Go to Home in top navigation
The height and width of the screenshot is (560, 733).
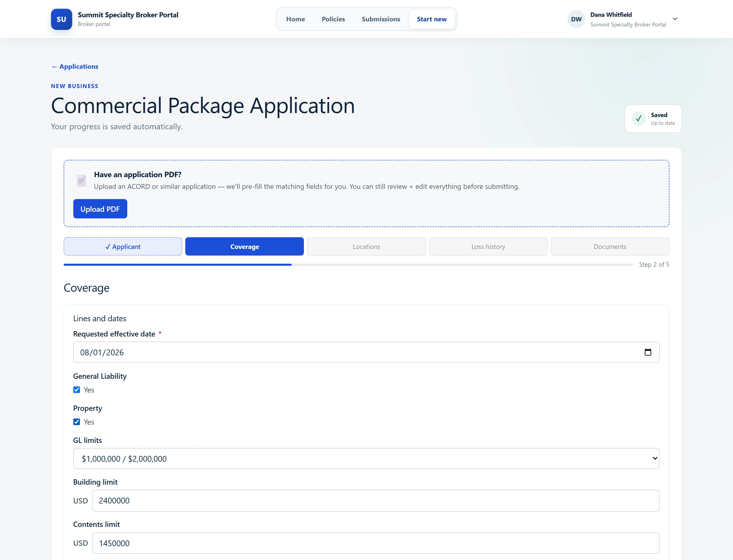click(295, 19)
